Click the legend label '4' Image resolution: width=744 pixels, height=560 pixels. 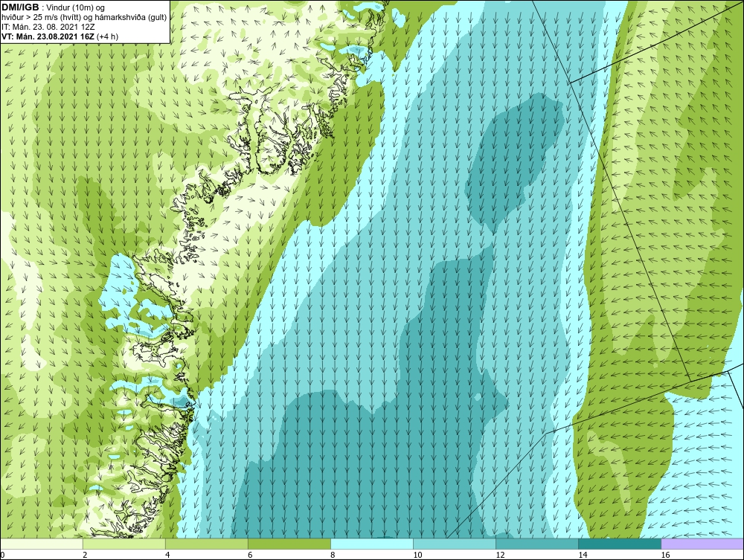[x=168, y=556]
